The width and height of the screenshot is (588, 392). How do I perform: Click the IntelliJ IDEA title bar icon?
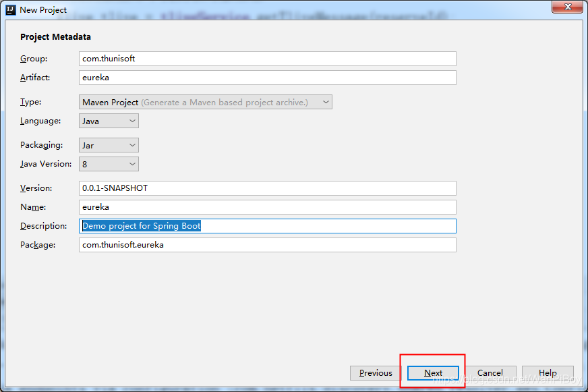pos(11,9)
